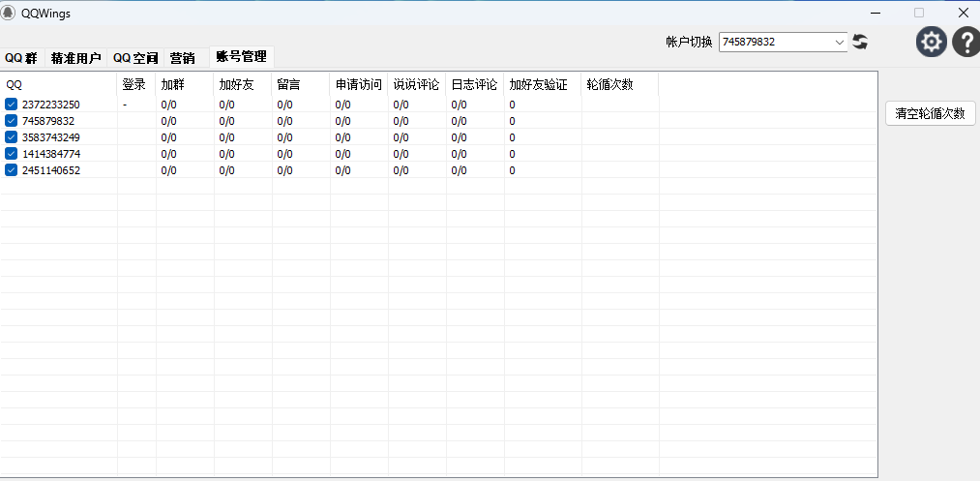980x481 pixels.
Task: Open settings via the gear icon
Action: (x=932, y=42)
